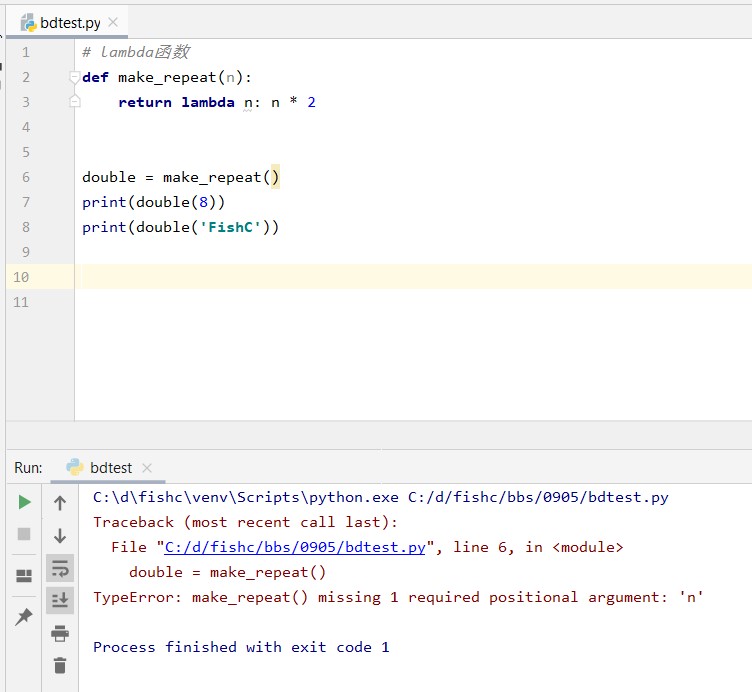Click the '# lambda' comment on line 1
The image size is (752, 692).
pos(136,52)
